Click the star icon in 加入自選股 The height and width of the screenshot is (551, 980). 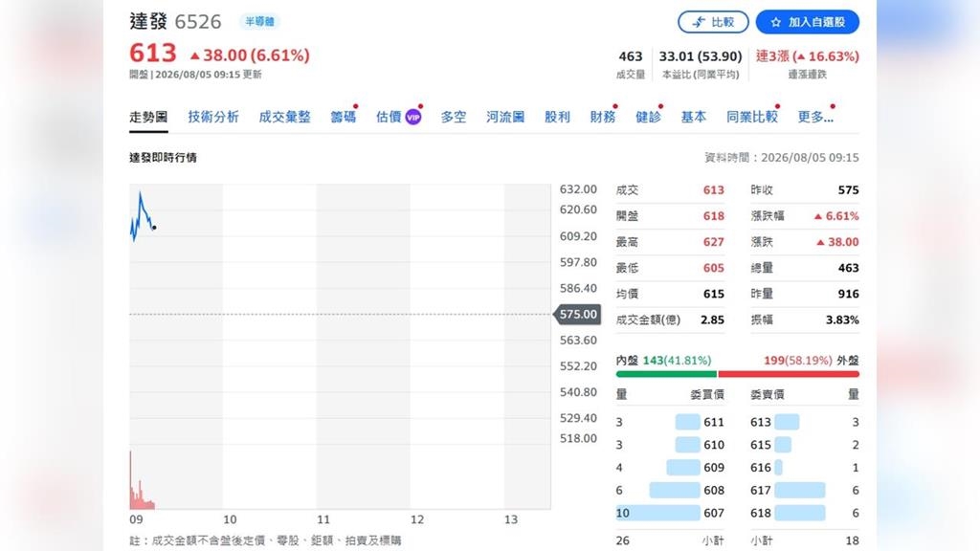click(775, 23)
